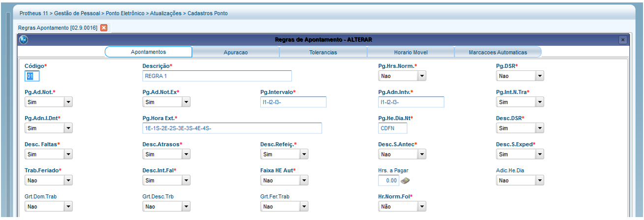The image size is (644, 220).
Task: Open the Trab.Feriado dropdown
Action: [68, 181]
